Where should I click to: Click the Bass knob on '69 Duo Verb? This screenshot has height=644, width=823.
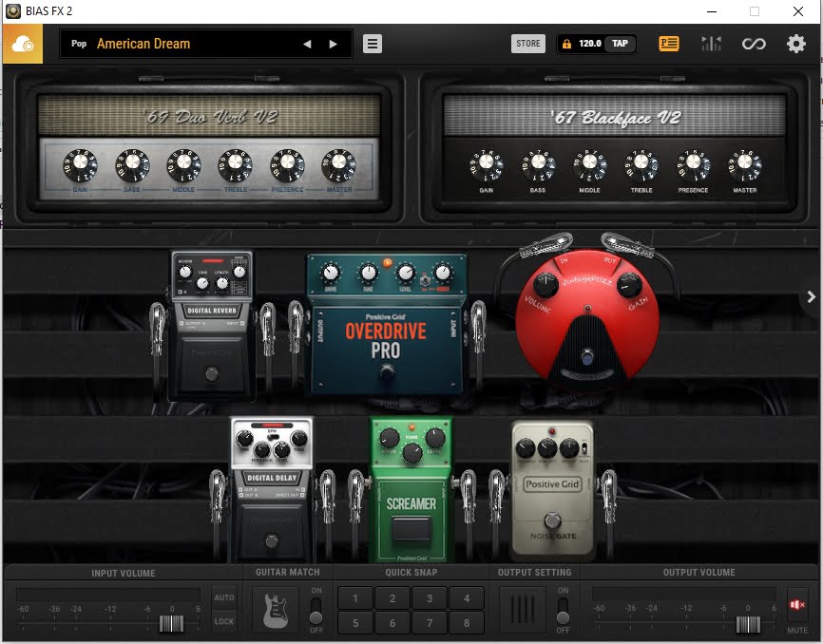point(132,164)
